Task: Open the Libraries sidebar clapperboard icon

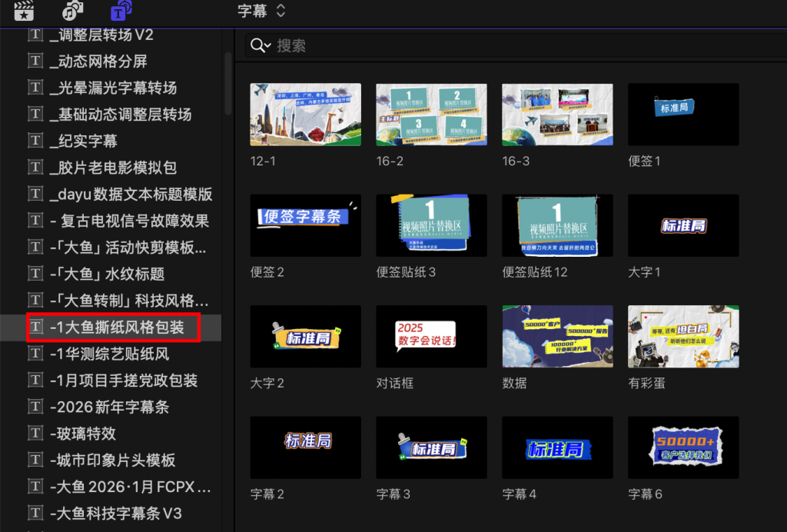Action: pyautogui.click(x=25, y=12)
